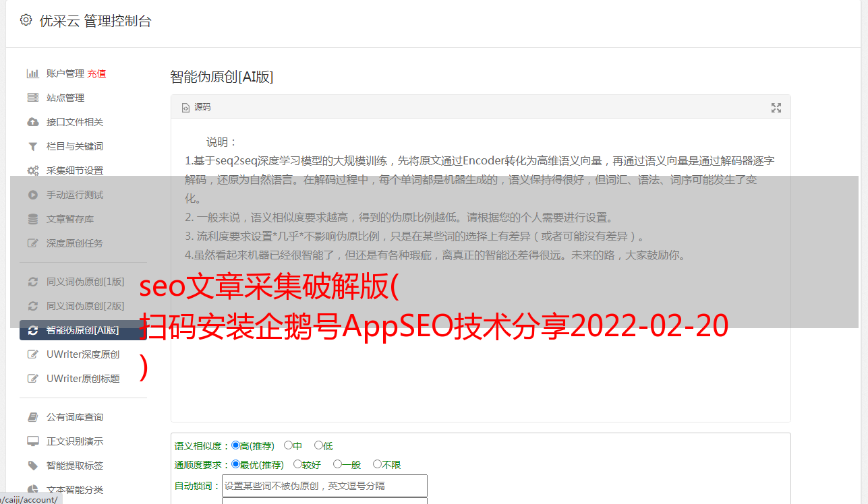The width and height of the screenshot is (868, 504).
Task: Click the line starting 3. 流利度要求设置
Action: click(416, 237)
